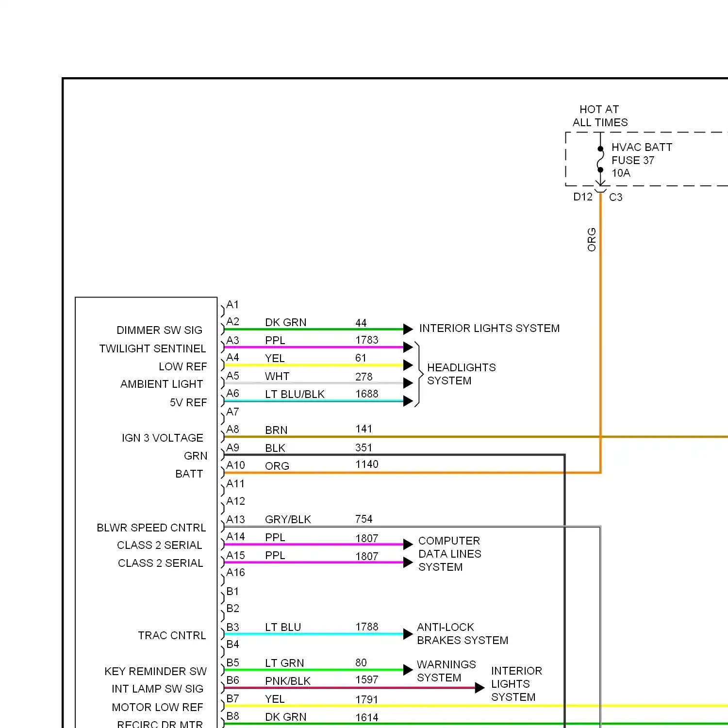The width and height of the screenshot is (728, 728).
Task: Select the HOT AT ALL TIMES label
Action: tap(600, 116)
